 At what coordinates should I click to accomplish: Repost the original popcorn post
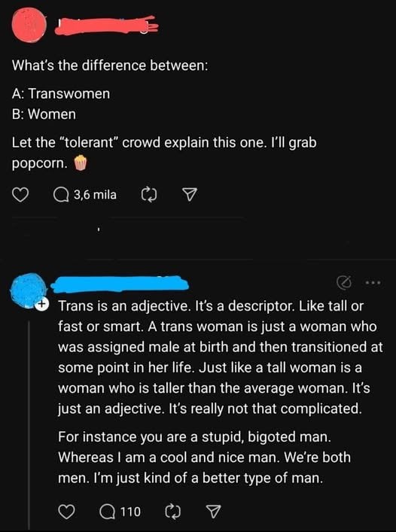tap(148, 195)
